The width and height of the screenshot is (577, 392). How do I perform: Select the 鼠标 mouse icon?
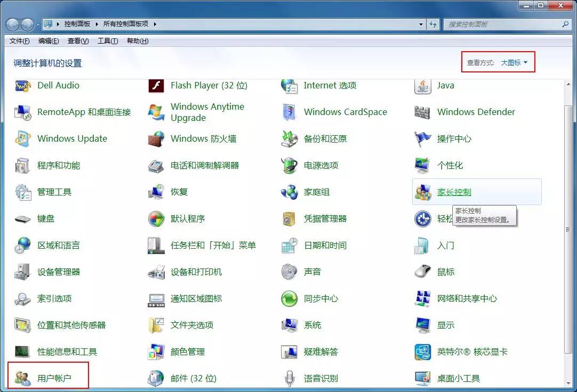(x=422, y=272)
